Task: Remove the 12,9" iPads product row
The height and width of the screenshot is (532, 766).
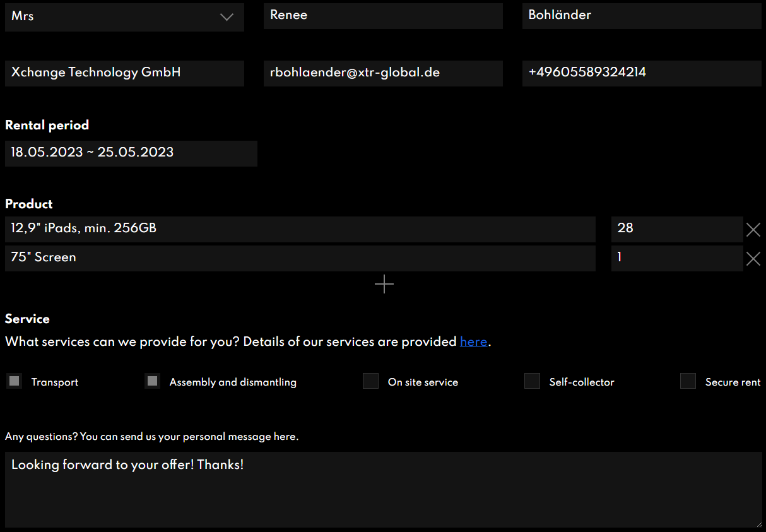Action: (x=753, y=230)
